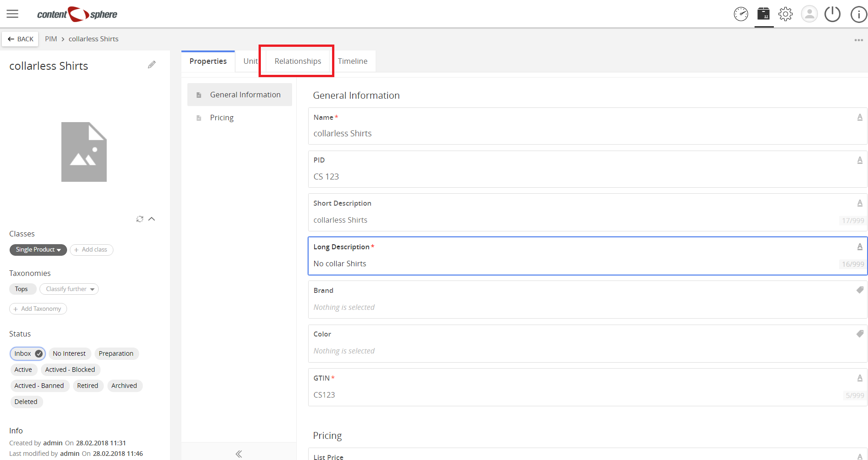
Task: Open the Brand selection dropdown
Action: pyautogui.click(x=588, y=300)
